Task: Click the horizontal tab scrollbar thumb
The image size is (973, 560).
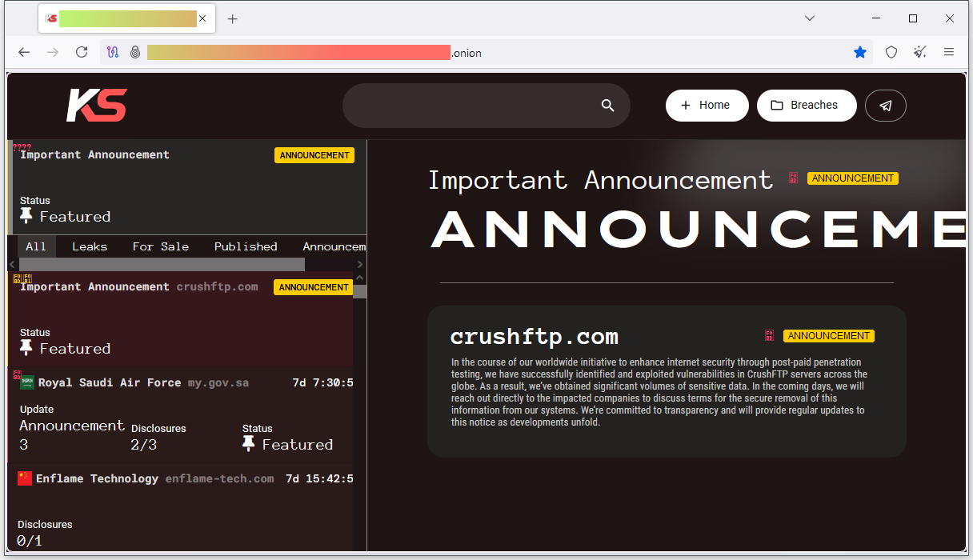Action: tap(162, 264)
